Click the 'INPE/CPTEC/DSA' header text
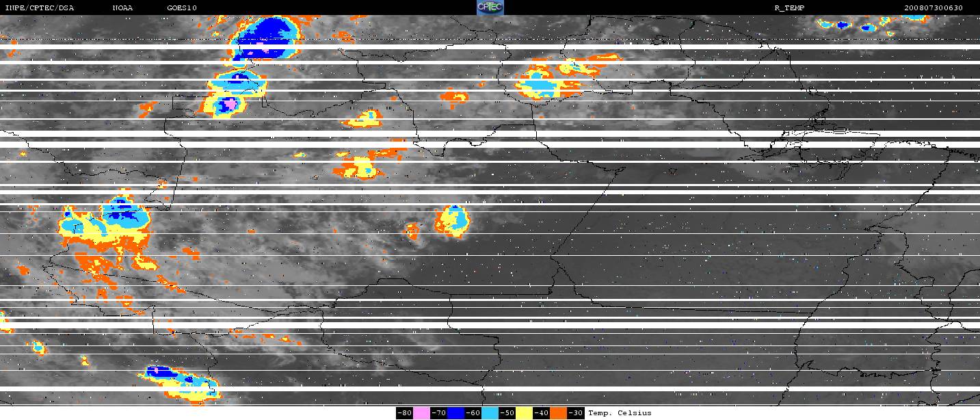The height and width of the screenshot is (420, 980). (x=39, y=8)
